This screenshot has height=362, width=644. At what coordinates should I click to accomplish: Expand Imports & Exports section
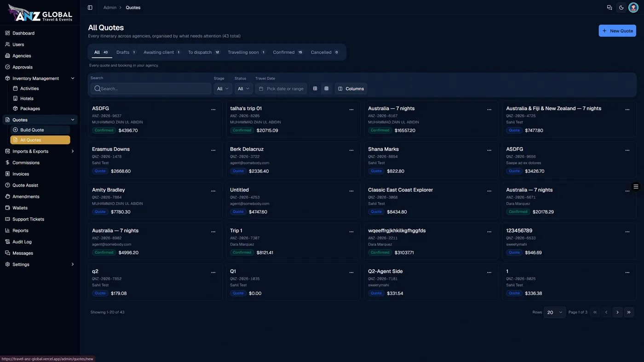pyautogui.click(x=40, y=151)
